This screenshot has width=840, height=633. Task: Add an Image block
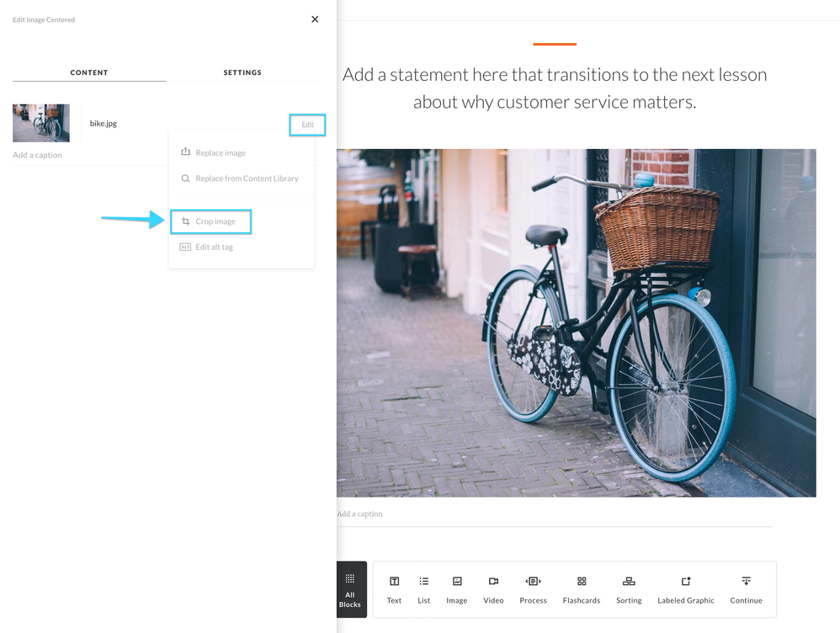[457, 588]
